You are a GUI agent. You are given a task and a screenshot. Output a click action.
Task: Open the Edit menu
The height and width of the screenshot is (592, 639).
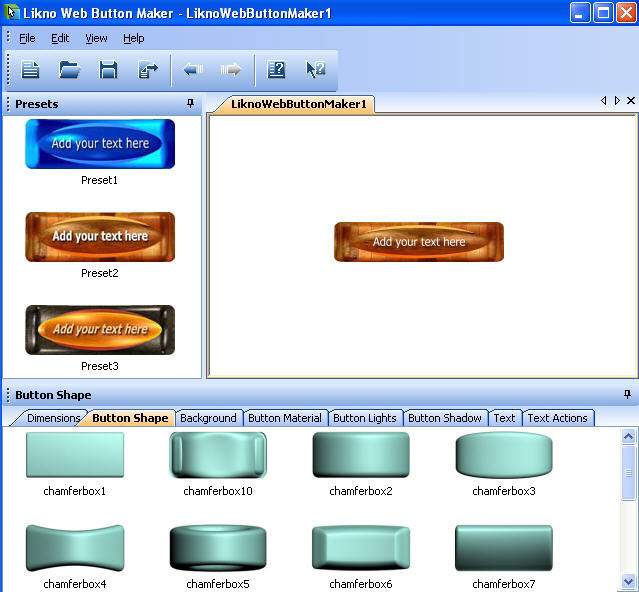coord(60,38)
